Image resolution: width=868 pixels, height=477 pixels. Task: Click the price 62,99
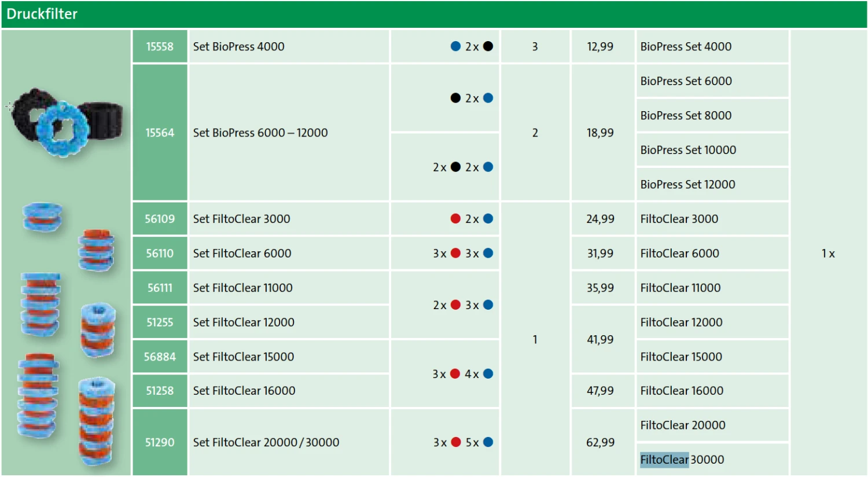[600, 442]
